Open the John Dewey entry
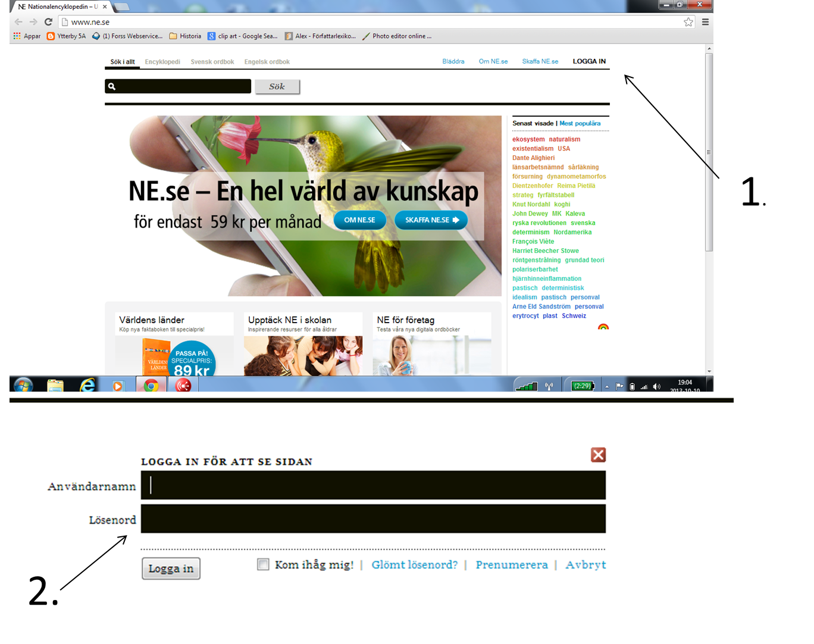Viewport: 814px width, 644px height. [530, 214]
